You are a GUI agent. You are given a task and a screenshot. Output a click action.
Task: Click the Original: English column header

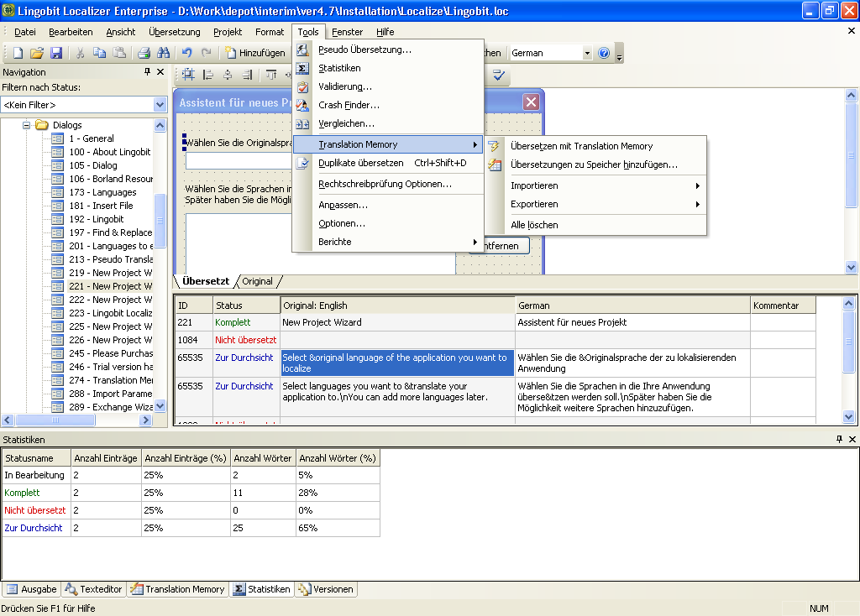[397, 305]
